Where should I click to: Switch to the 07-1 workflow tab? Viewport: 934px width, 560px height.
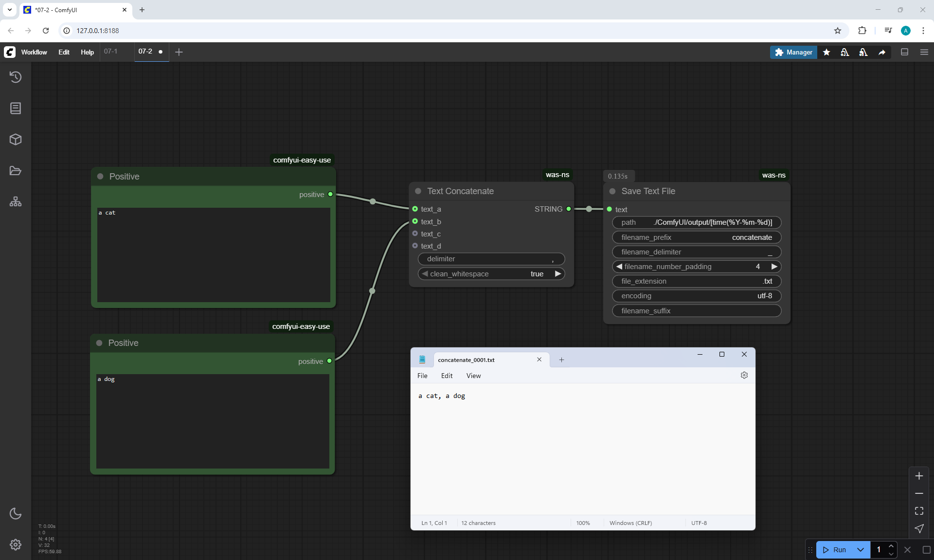tap(110, 51)
